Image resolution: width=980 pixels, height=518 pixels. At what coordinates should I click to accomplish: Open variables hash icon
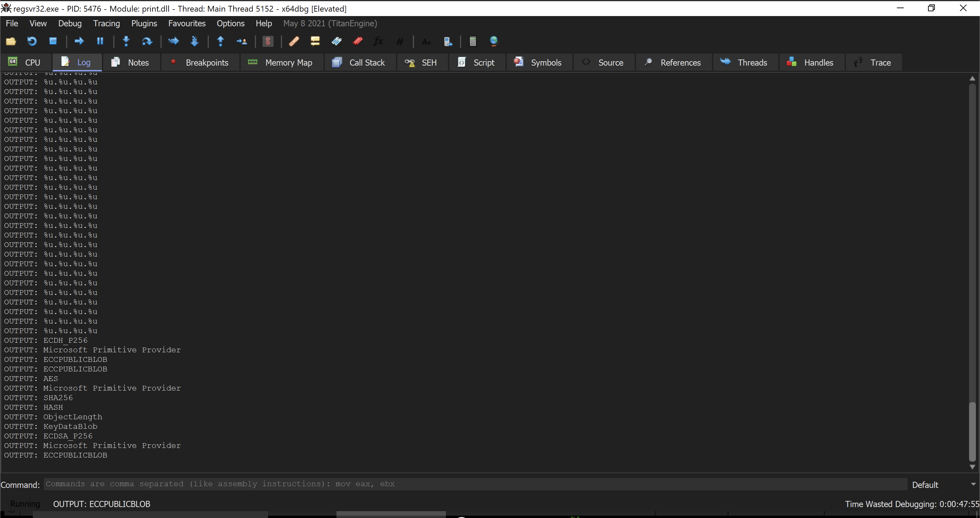400,41
